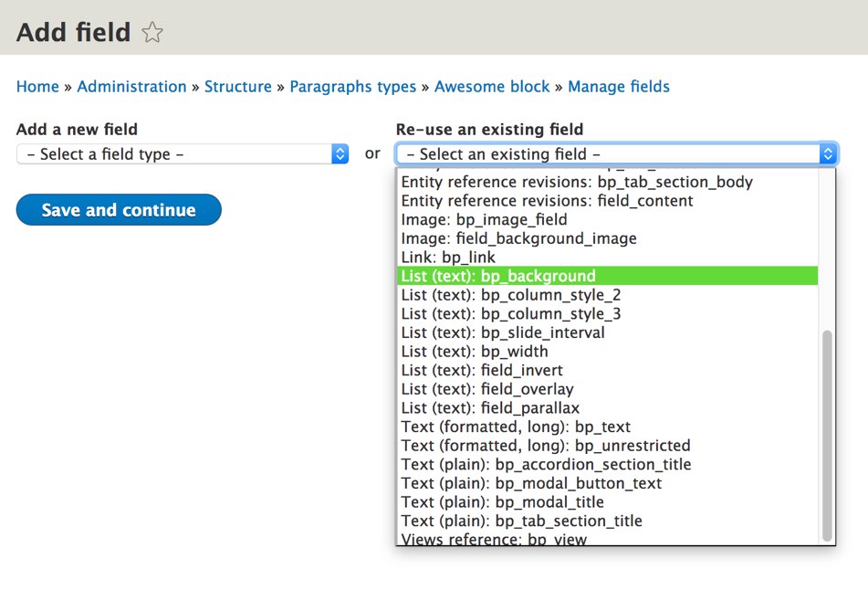Select List (text): field_parallax
The image size is (868, 590).
click(607, 408)
